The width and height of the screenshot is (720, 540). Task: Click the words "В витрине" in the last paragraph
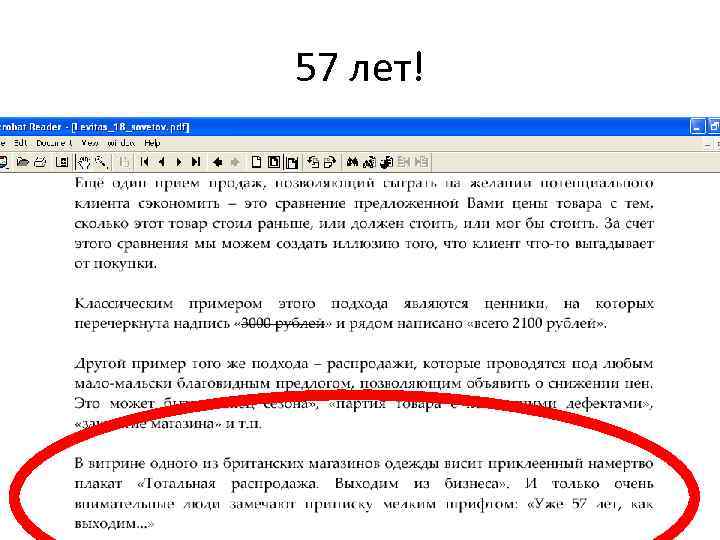111,463
